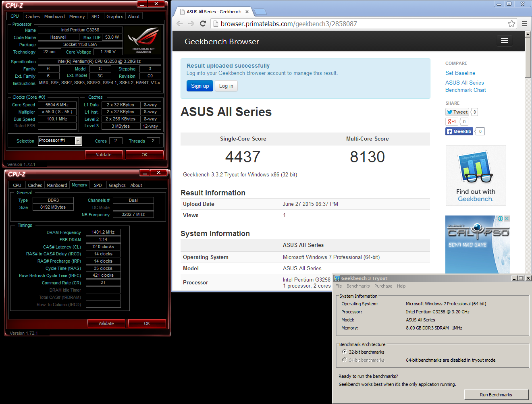
Task: Click the DRAM Frequency 1401.2 MHz value
Action: [x=103, y=232]
